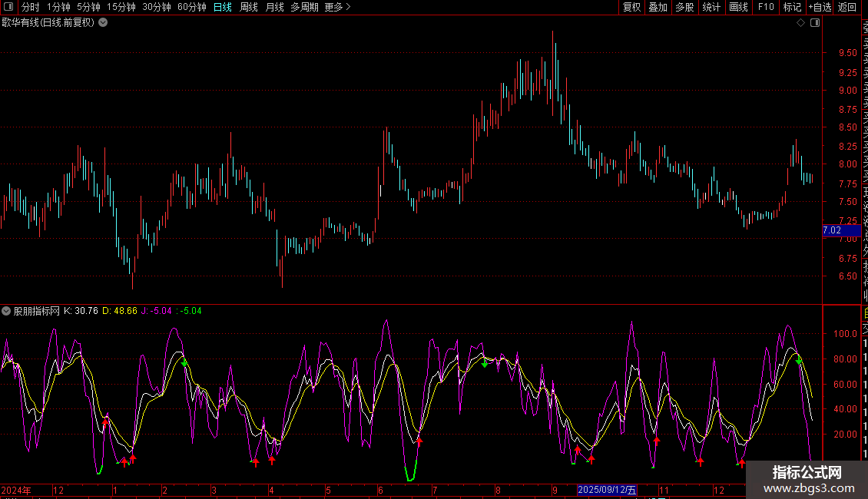868x499 pixels.
Task: Select the 15分钟 period
Action: [x=121, y=7]
